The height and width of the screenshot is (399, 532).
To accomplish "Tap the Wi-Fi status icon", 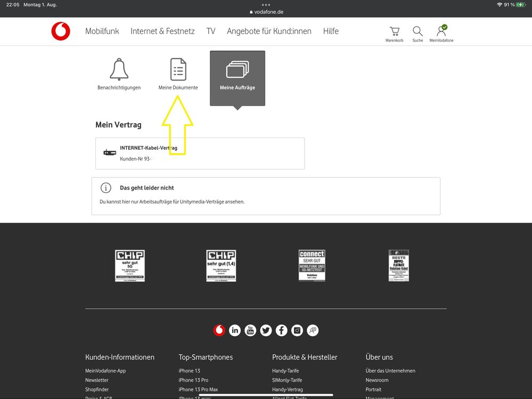I will tap(500, 4).
